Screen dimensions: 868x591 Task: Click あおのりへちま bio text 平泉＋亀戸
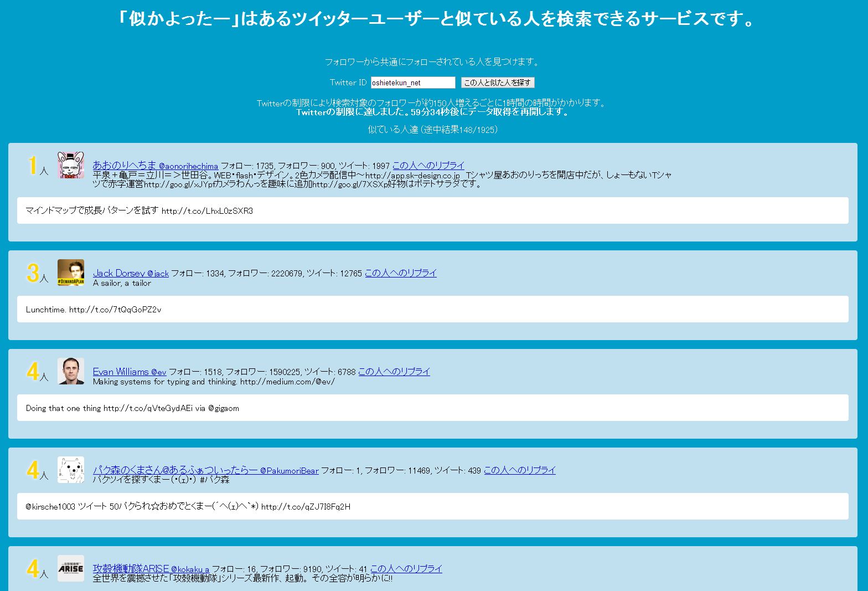tap(383, 179)
